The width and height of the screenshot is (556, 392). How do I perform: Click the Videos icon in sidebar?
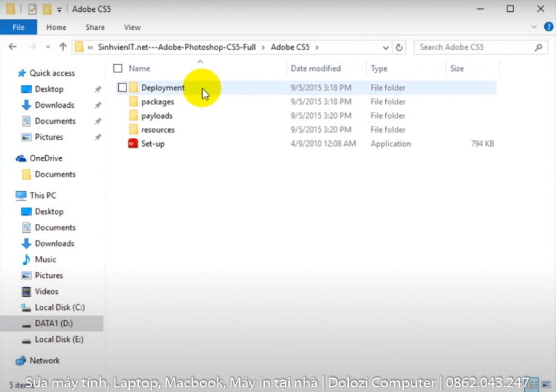[26, 291]
